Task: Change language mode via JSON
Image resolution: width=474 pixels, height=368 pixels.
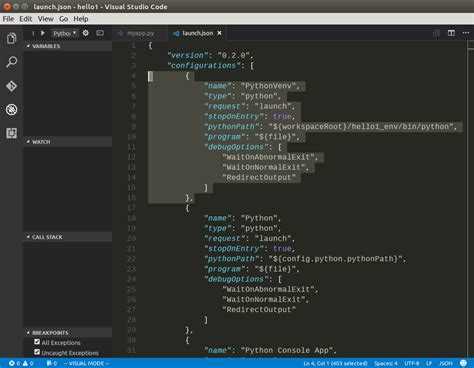Action: 446,363
